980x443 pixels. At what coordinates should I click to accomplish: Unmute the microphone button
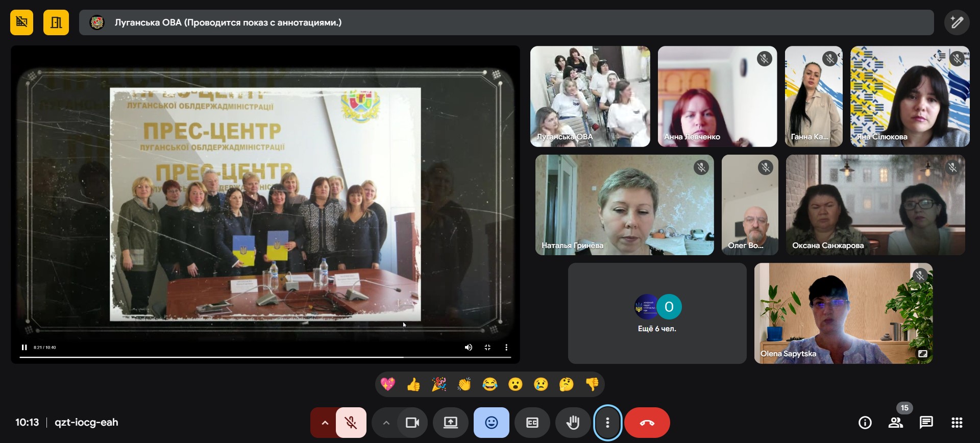point(351,423)
